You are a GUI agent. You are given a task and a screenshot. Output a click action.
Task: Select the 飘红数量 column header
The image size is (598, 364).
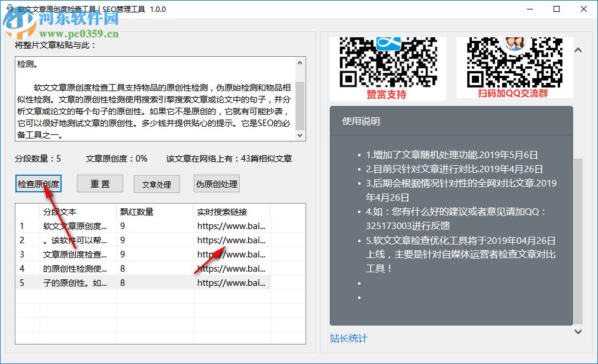tap(155, 212)
